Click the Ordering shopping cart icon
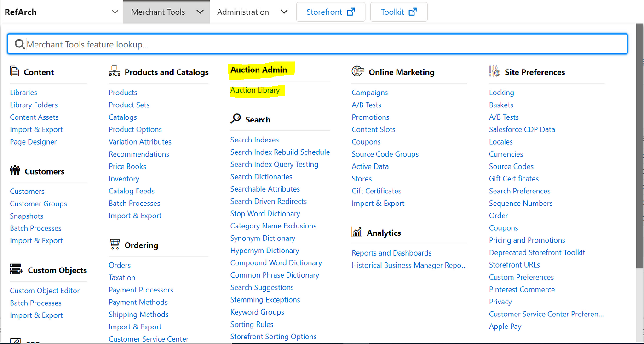644x344 pixels. click(x=114, y=244)
